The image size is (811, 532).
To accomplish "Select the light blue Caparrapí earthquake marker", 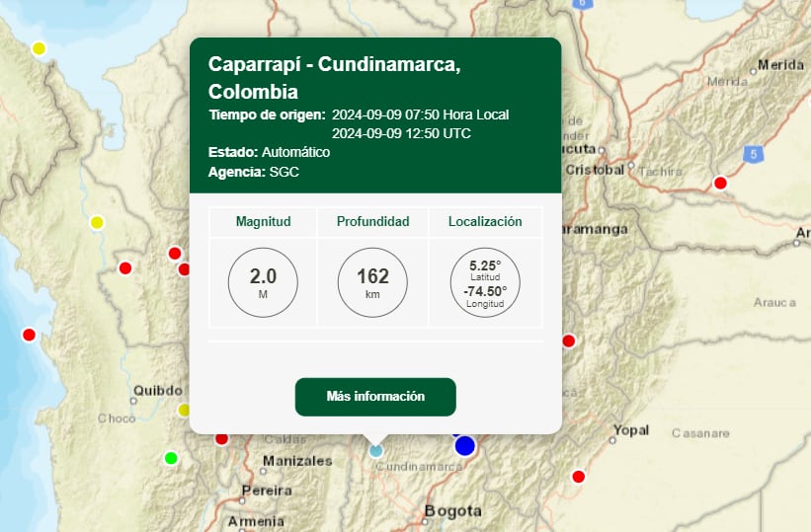I will pyautogui.click(x=376, y=450).
